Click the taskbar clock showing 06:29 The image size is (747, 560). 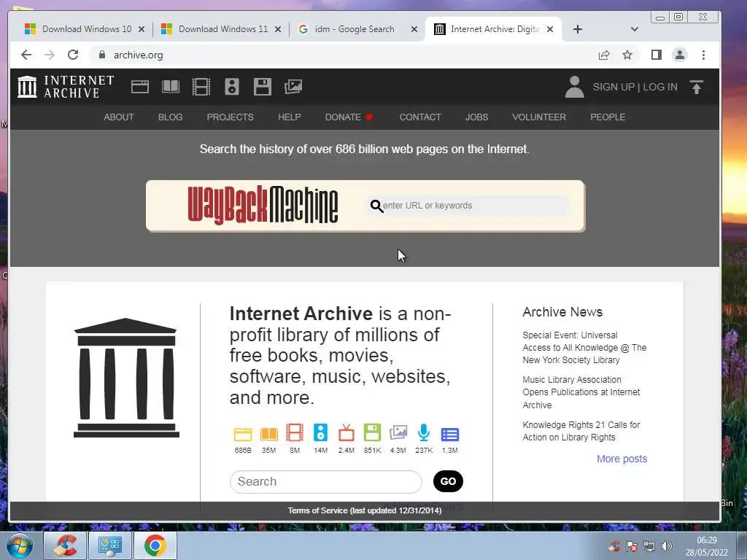coord(706,546)
